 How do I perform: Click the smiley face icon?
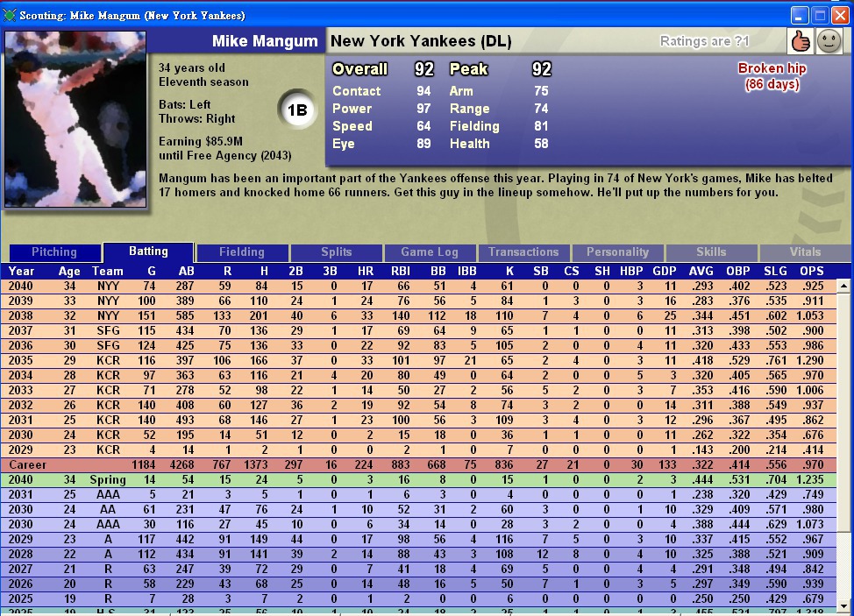click(x=829, y=41)
